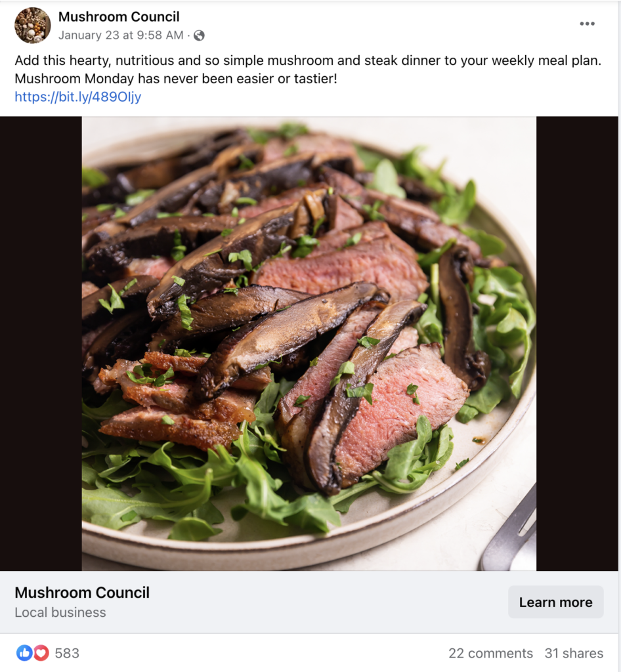Click the blue thumbs-up Like reaction icon
Image resolution: width=621 pixels, height=672 pixels.
pos(24,653)
